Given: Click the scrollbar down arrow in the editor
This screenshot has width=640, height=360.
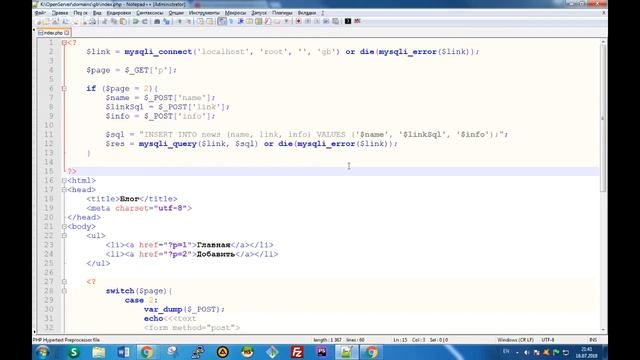Looking at the screenshot, I should tap(603, 329).
